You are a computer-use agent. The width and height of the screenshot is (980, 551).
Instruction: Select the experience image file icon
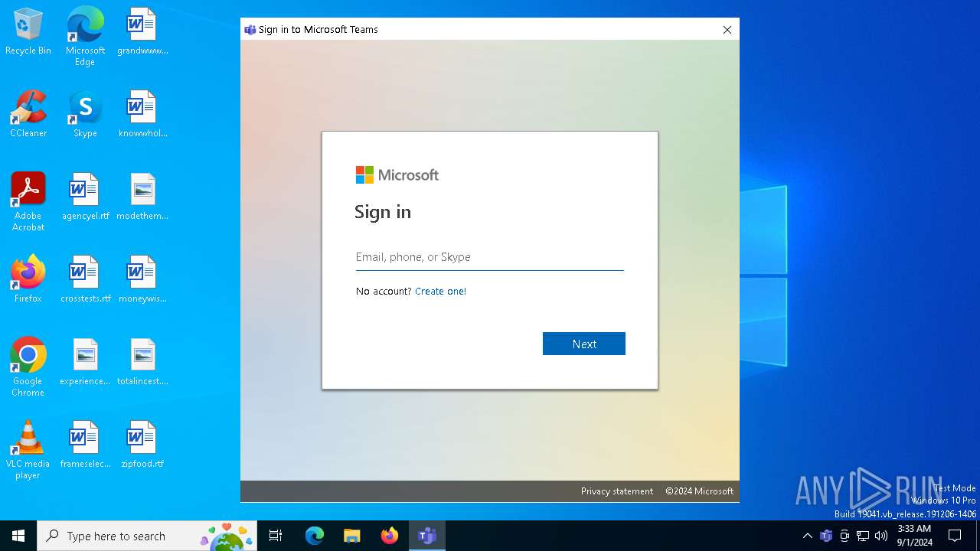coord(85,363)
